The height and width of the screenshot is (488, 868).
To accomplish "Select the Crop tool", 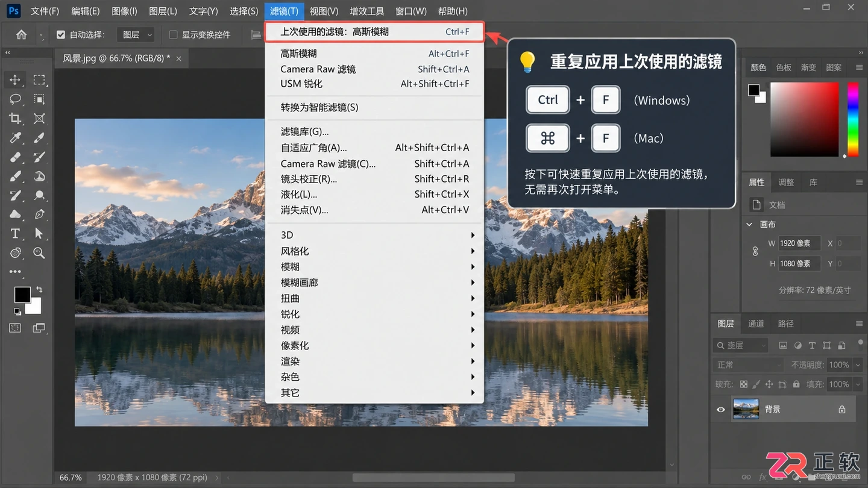I will tap(15, 118).
